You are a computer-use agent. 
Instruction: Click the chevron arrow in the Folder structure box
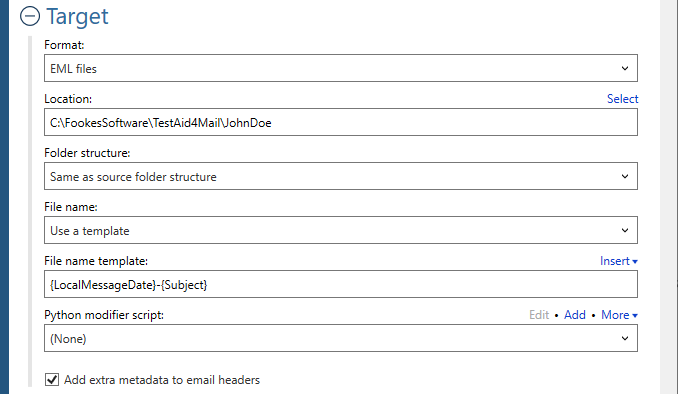point(625,176)
